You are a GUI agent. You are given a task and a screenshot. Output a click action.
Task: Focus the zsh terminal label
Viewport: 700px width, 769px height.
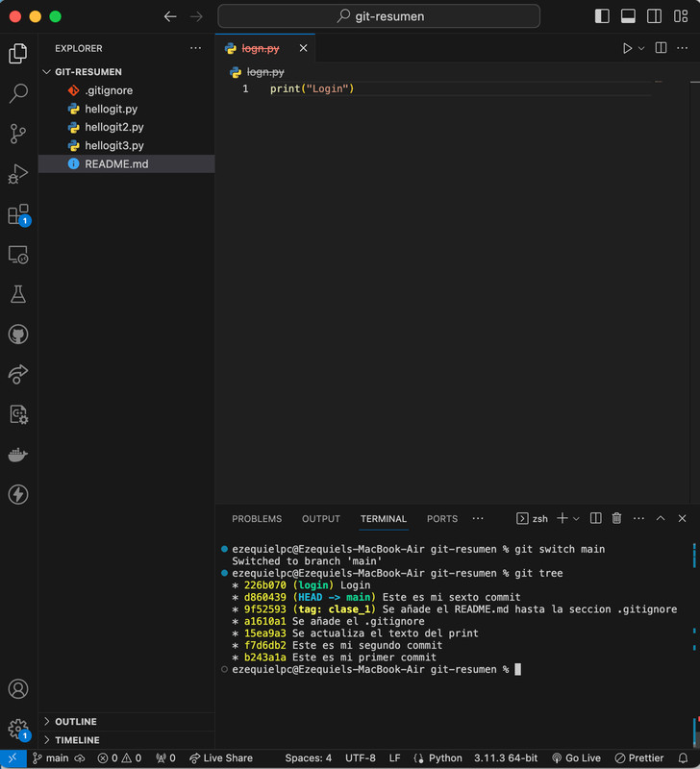tap(532, 518)
